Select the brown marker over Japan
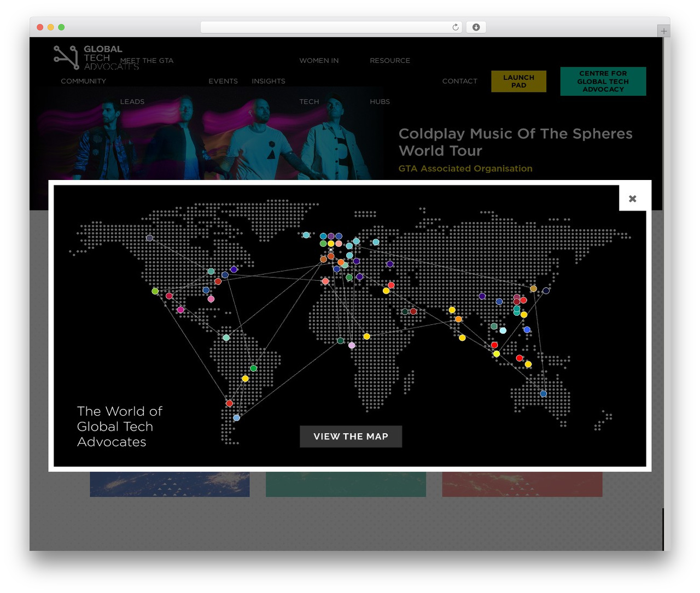Image resolution: width=700 pixels, height=593 pixels. 533,288
